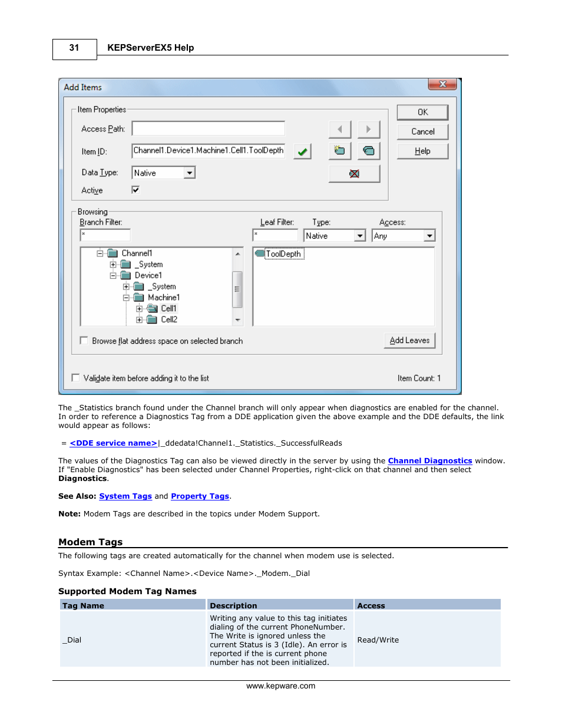This screenshot has height=728, width=562.
Task: Click the Add Leaves button
Action: pyautogui.click(x=409, y=340)
